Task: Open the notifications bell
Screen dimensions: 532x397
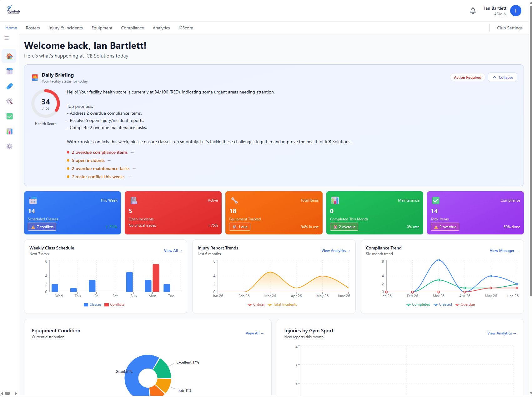Action: 473,11
